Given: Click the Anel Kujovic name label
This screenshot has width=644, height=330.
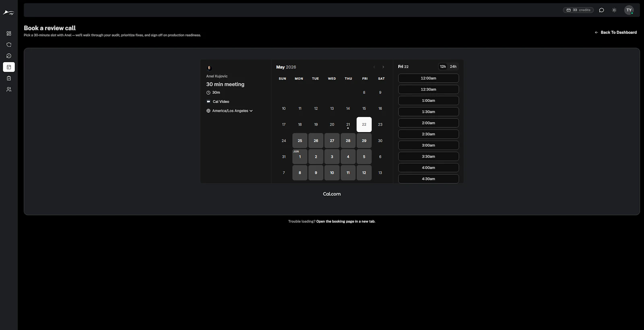Looking at the screenshot, I should pos(217,76).
